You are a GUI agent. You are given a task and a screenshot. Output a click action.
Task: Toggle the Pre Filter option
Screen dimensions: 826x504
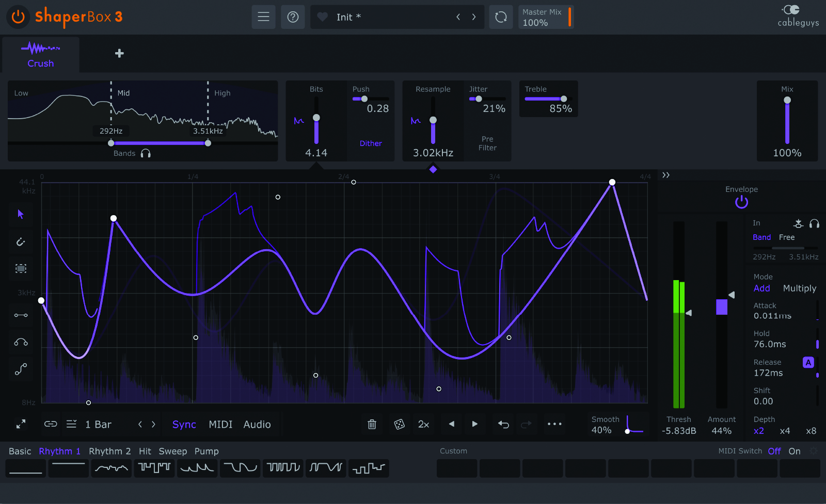point(487,143)
